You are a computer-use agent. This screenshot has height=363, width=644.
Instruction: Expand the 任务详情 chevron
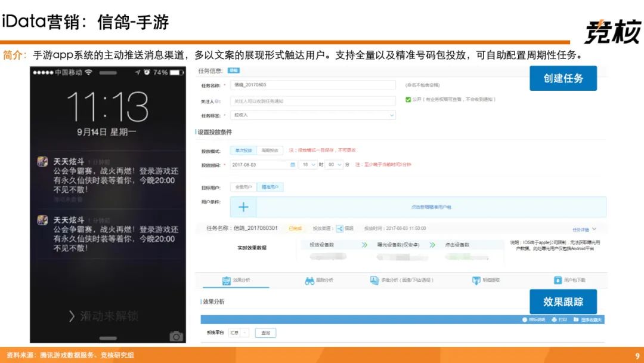tap(594, 229)
